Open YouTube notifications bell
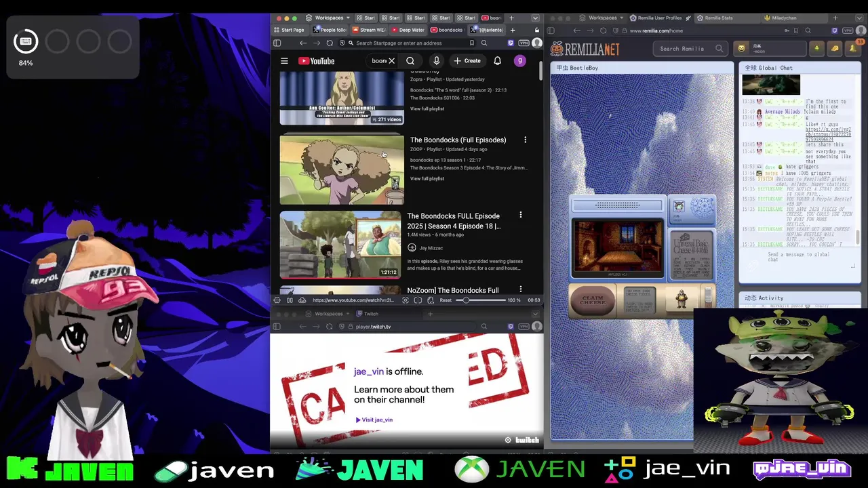This screenshot has height=488, width=868. (x=497, y=61)
